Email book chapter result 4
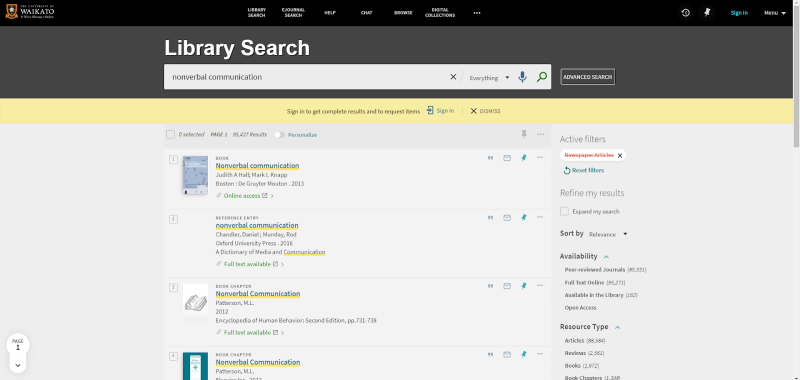 (507, 354)
